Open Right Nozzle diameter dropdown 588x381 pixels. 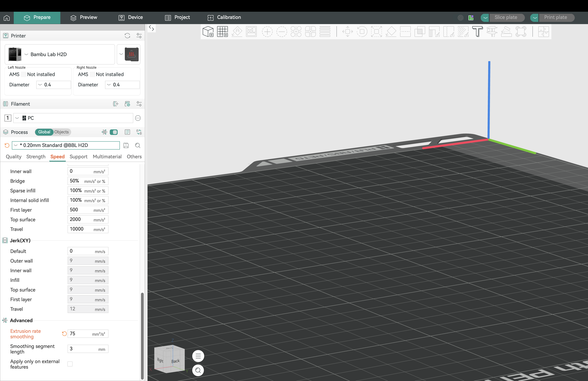coord(122,85)
